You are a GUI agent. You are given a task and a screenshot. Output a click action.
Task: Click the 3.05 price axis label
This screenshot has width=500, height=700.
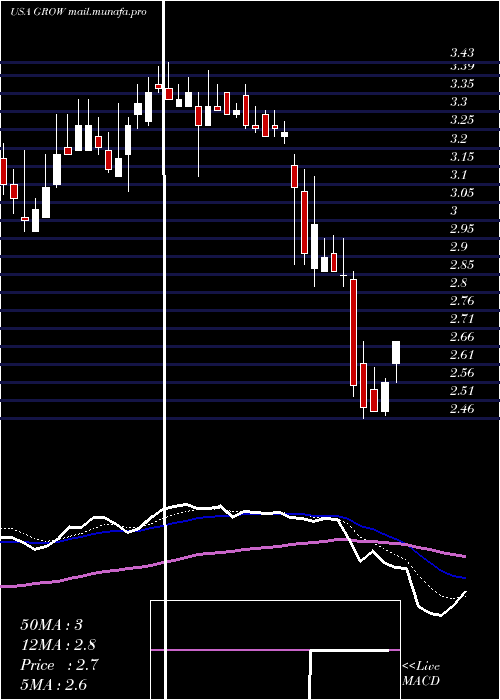tap(462, 193)
